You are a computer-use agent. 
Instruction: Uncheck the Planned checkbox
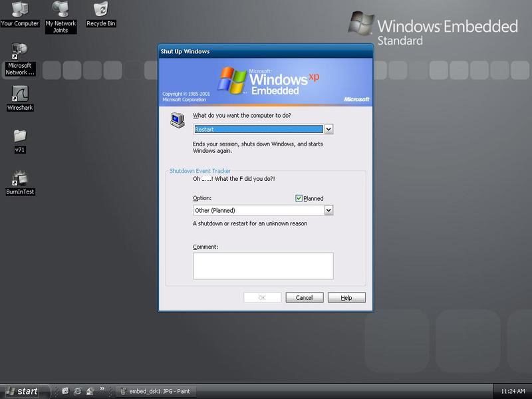pos(299,198)
